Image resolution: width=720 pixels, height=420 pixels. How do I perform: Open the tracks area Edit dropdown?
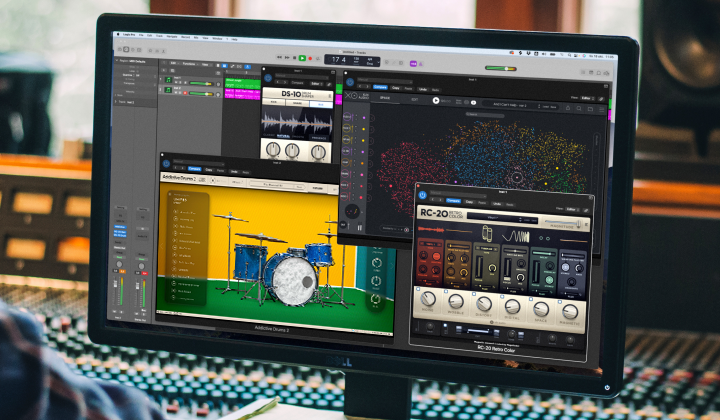click(x=174, y=63)
